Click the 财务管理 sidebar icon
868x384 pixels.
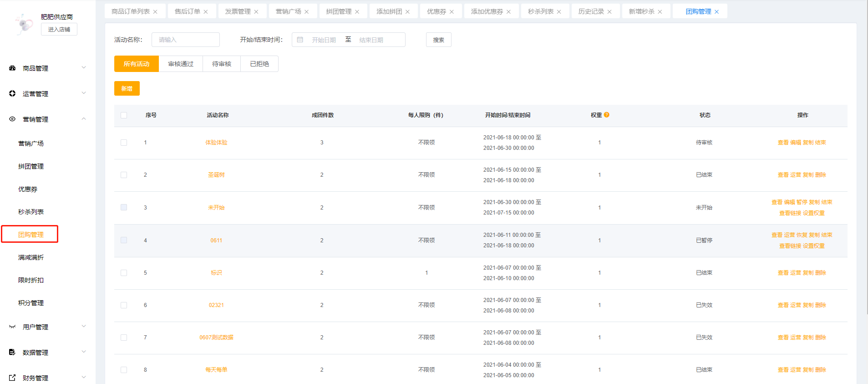pos(12,378)
